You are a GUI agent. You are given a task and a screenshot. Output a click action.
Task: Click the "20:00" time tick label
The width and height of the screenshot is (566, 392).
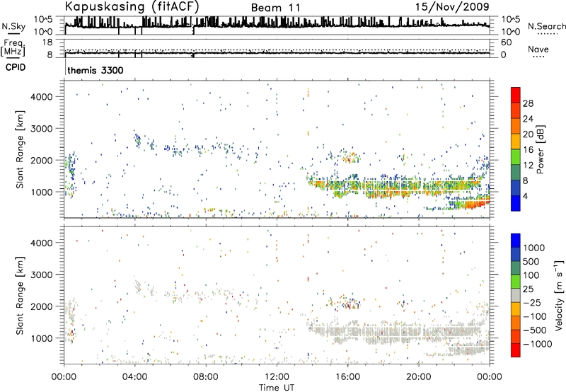tap(419, 377)
